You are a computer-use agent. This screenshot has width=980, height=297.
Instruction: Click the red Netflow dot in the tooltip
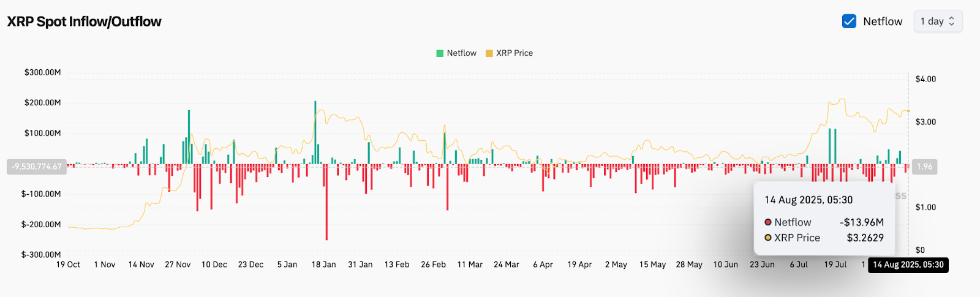click(768, 222)
